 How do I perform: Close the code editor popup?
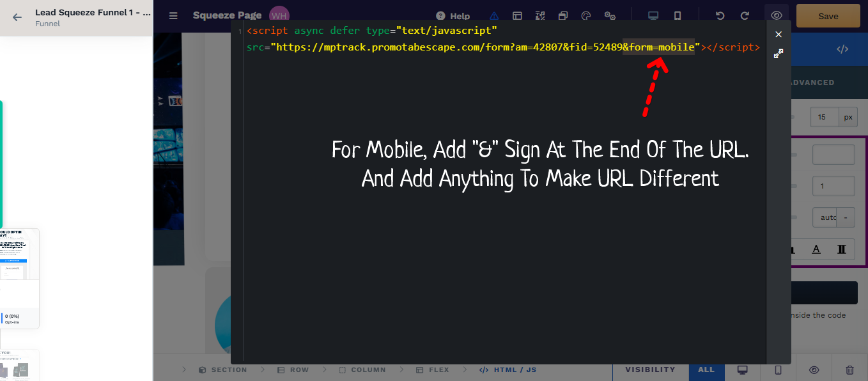[x=778, y=35]
